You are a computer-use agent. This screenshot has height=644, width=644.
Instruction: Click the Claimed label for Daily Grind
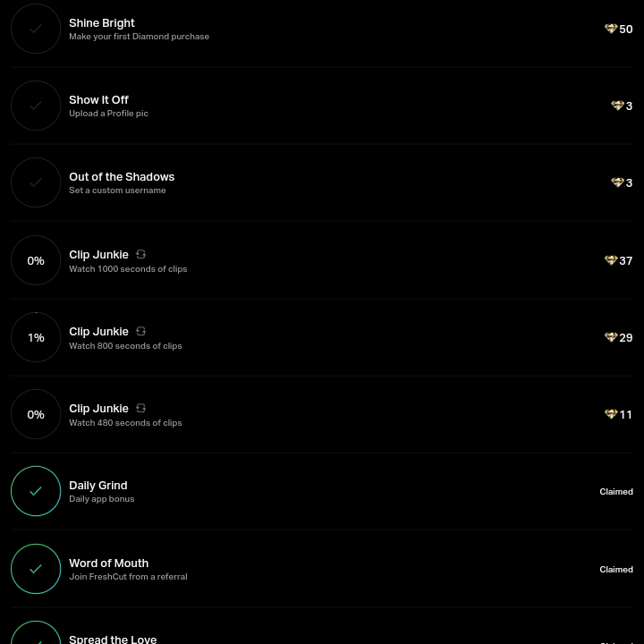[616, 492]
